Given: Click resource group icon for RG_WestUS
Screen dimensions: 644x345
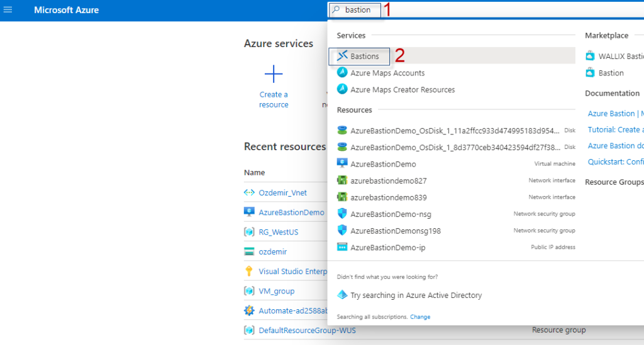Looking at the screenshot, I should point(249,232).
